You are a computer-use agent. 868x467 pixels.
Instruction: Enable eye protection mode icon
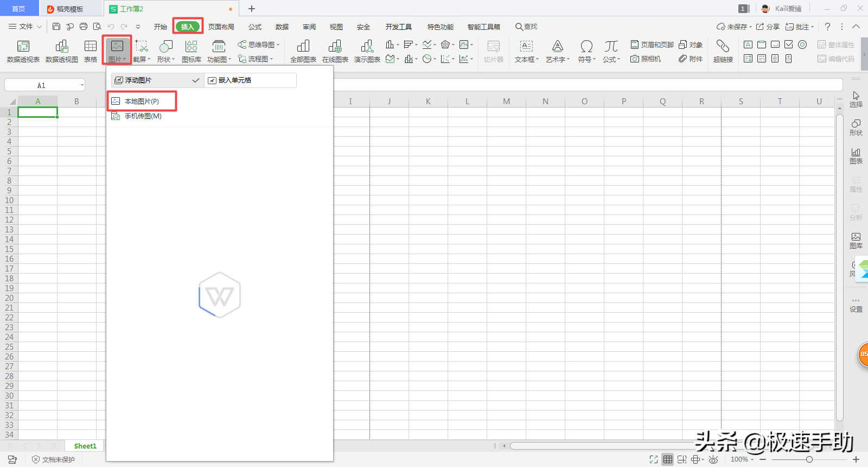click(713, 459)
